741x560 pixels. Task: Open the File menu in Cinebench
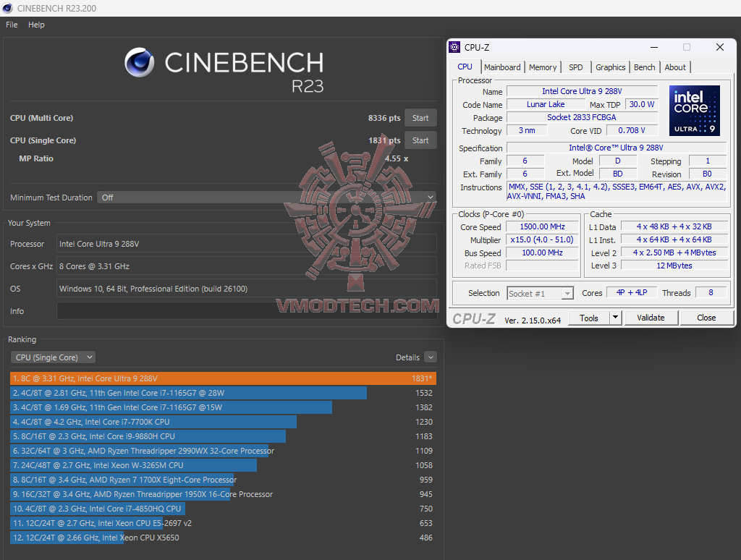[x=12, y=25]
